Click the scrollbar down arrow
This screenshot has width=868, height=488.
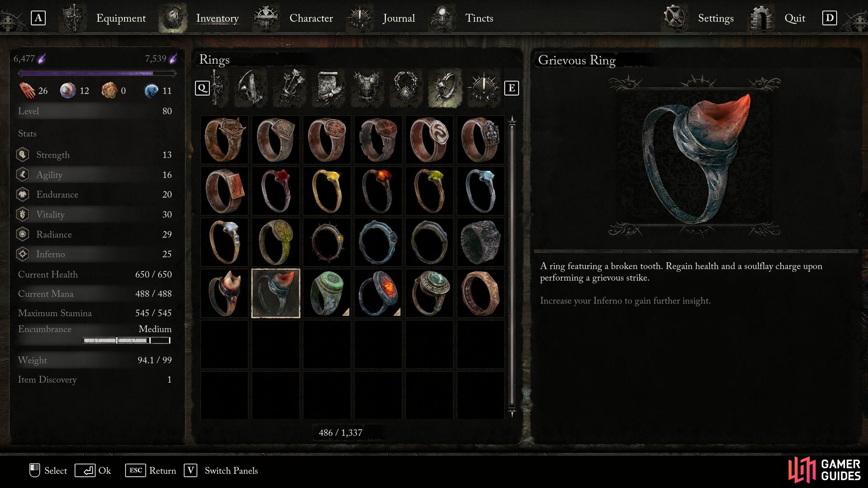point(512,413)
